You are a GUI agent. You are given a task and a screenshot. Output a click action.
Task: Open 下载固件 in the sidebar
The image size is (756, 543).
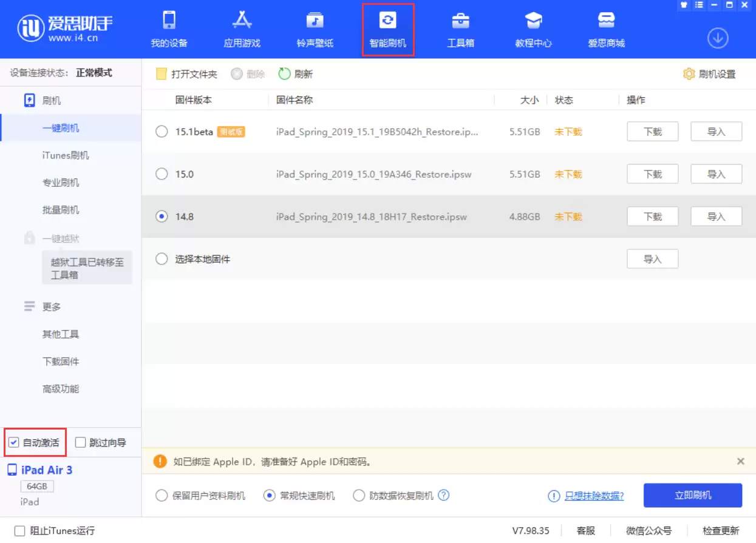61,362
